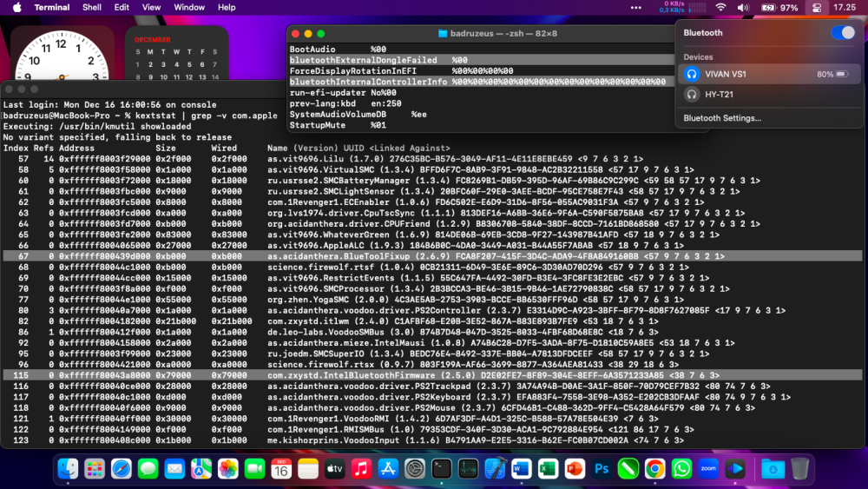Screen dimensions: 868x489
Task: Open the Photos app in Dock
Action: (x=228, y=469)
